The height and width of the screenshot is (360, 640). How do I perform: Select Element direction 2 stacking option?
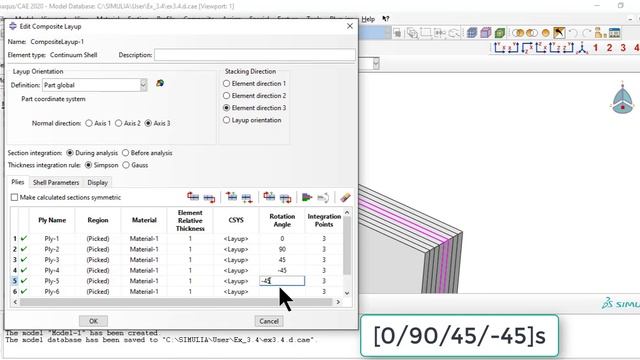[227, 96]
